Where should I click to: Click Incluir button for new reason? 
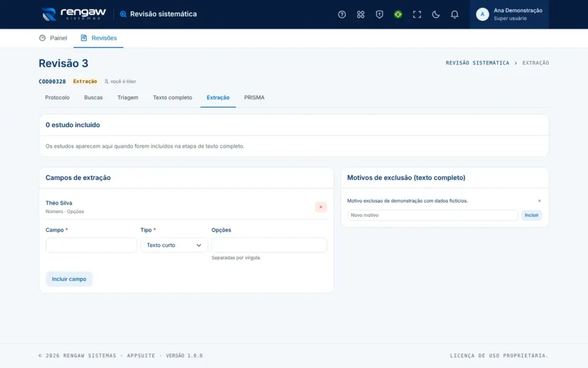point(531,215)
